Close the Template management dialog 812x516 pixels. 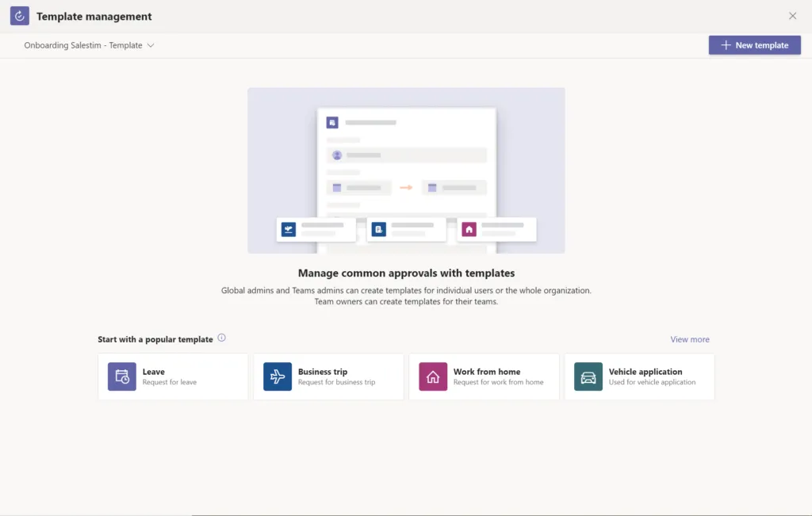792,16
